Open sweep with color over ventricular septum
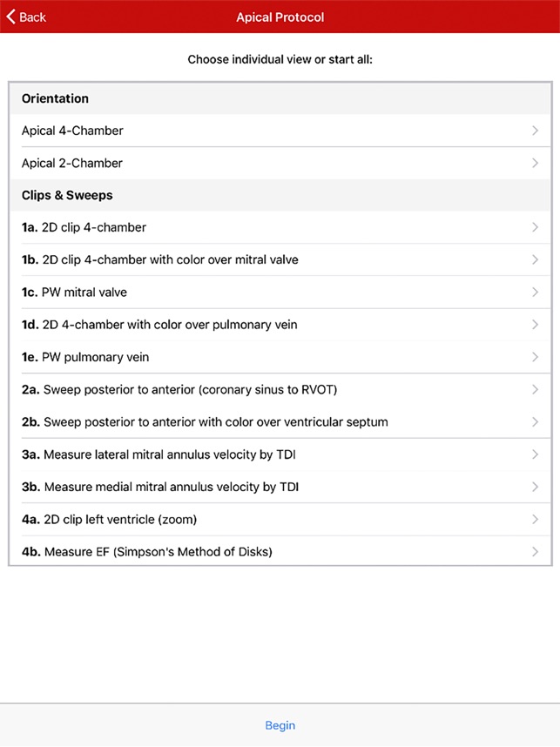Viewport: 560px width, 747px height. point(205,422)
